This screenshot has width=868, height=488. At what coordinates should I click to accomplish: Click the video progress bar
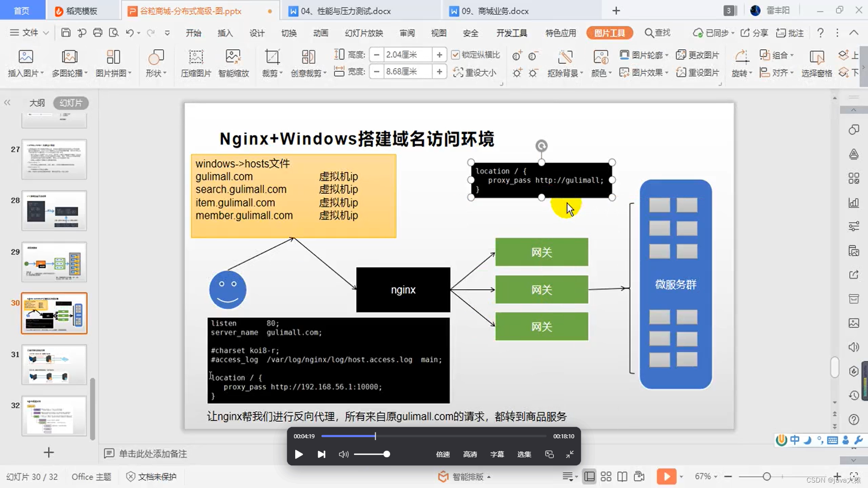(x=433, y=436)
